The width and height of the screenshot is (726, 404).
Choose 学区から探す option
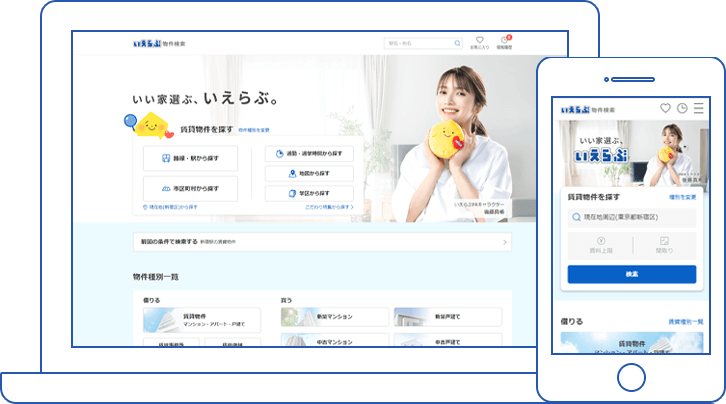pyautogui.click(x=309, y=193)
